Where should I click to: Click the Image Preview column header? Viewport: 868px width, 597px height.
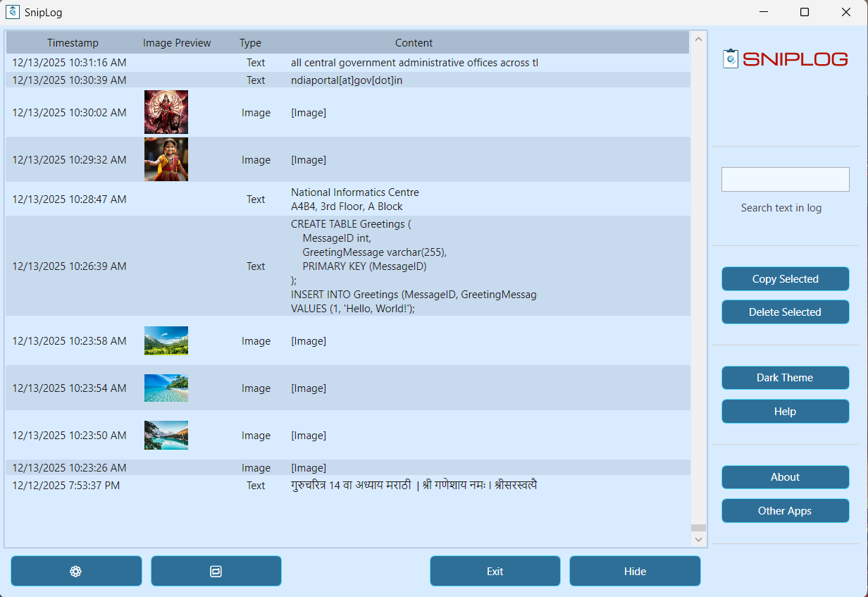click(177, 43)
